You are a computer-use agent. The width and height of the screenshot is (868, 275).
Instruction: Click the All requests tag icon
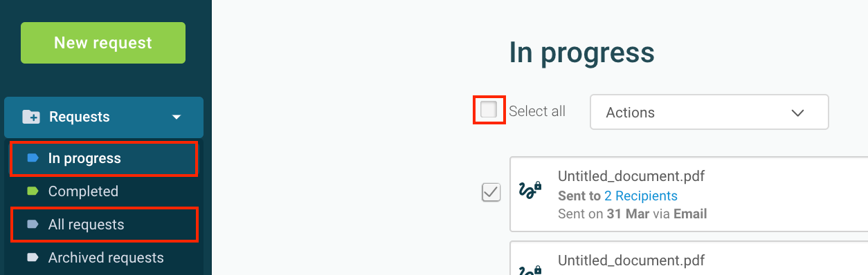pyautogui.click(x=33, y=225)
